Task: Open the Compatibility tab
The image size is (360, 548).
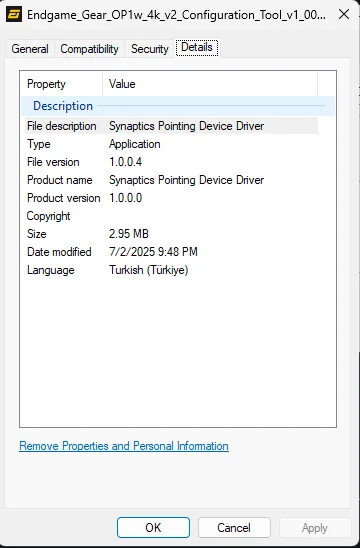Action: pyautogui.click(x=89, y=49)
